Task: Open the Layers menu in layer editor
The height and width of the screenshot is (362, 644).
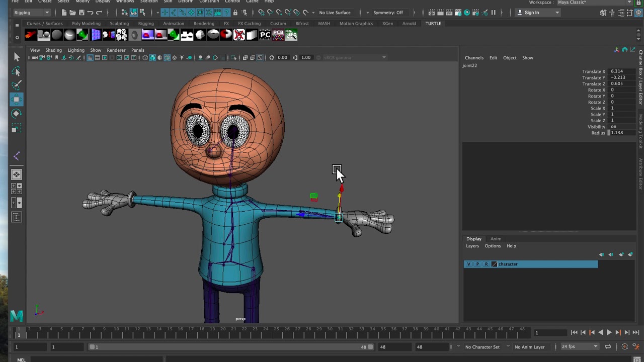Action: click(x=472, y=246)
